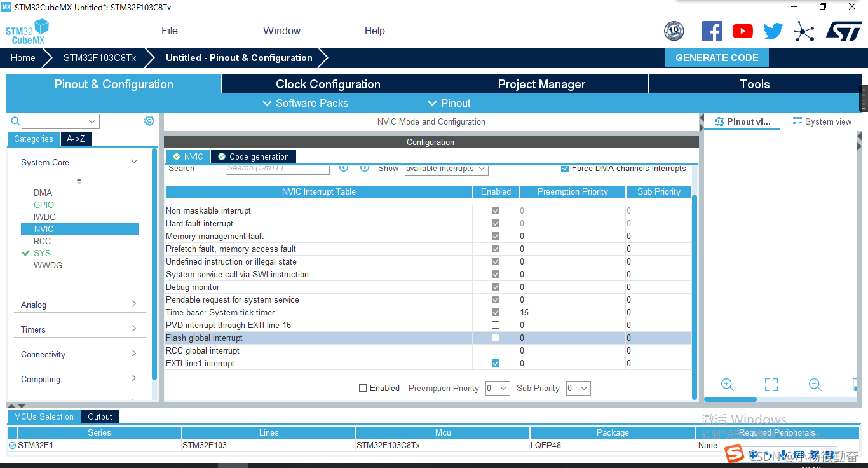Select RCC in System Core list

click(42, 241)
